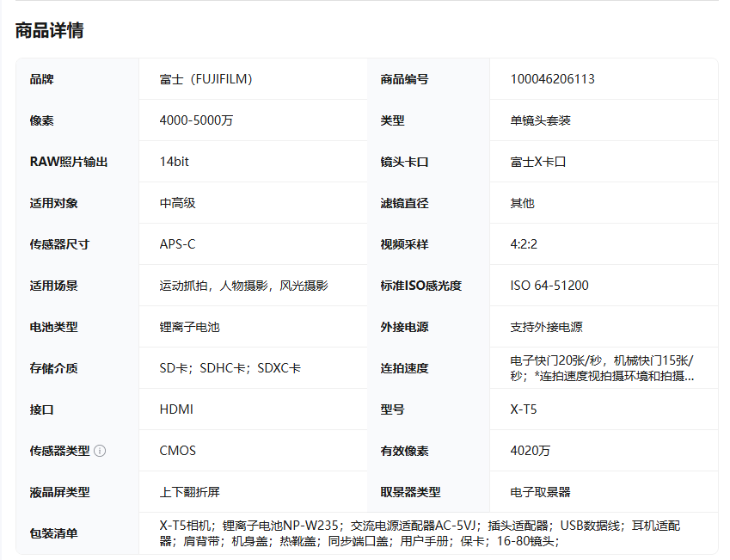
Task: Click the 电池类型 label
Action: pos(54,327)
